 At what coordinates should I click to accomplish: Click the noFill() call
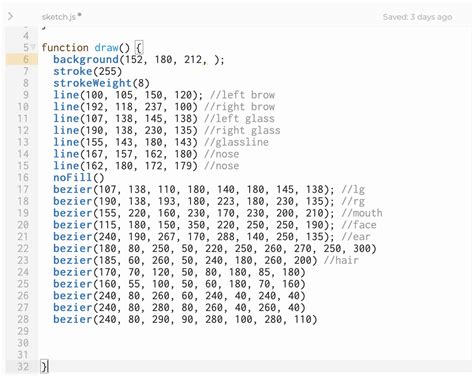pyautogui.click(x=79, y=178)
